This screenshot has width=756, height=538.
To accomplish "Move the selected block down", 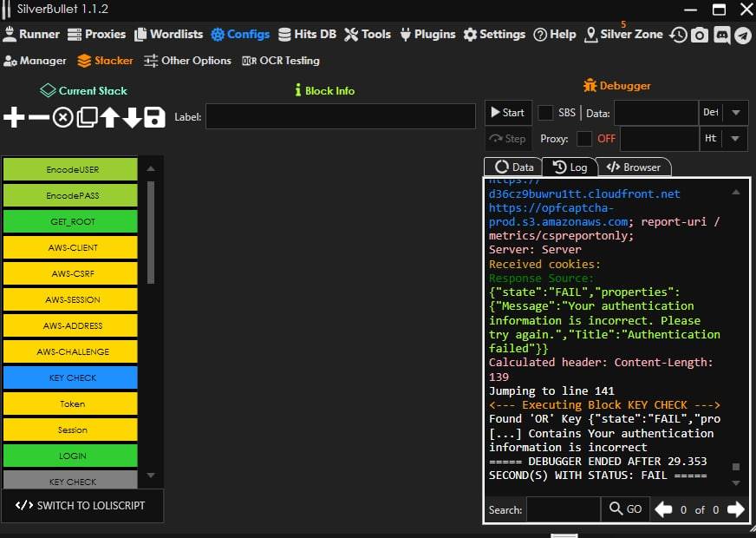I will coord(132,118).
